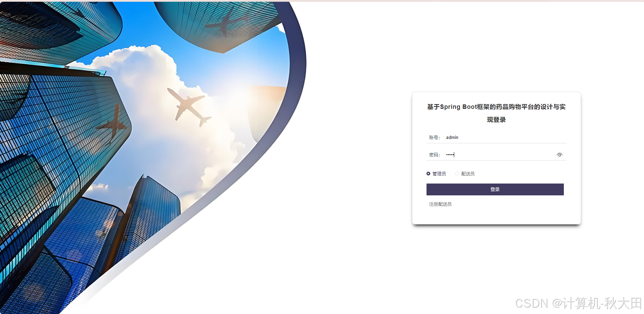Image resolution: width=644 pixels, height=314 pixels.
Task: Select the 管理员 radio button
Action: click(428, 174)
